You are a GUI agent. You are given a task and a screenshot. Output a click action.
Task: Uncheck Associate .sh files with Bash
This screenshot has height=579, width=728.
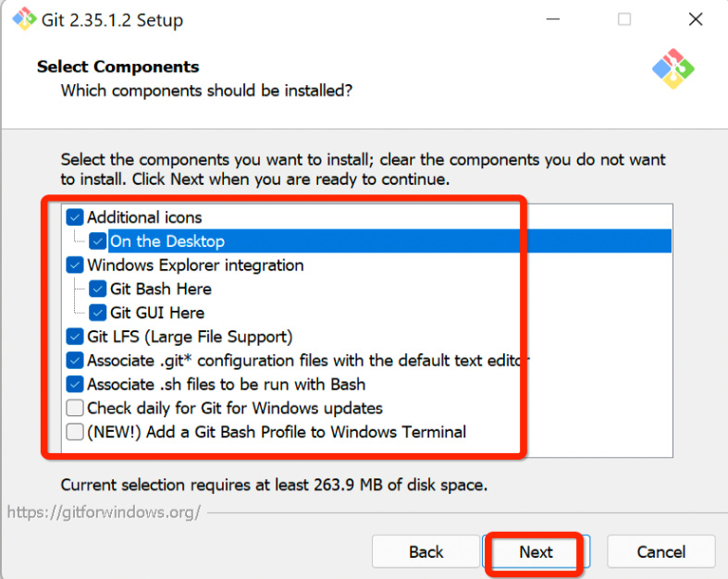pos(75,384)
